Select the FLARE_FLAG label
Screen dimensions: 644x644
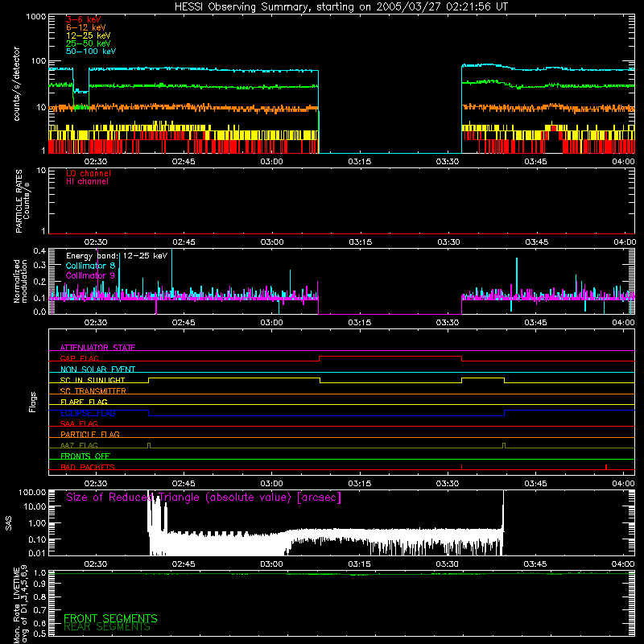pyautogui.click(x=84, y=402)
